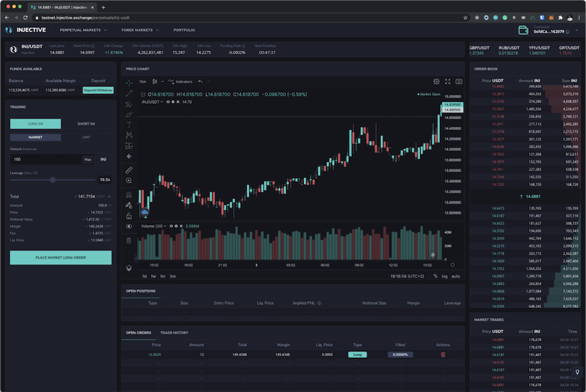
Task: Select the Limit order type tab
Action: point(86,137)
